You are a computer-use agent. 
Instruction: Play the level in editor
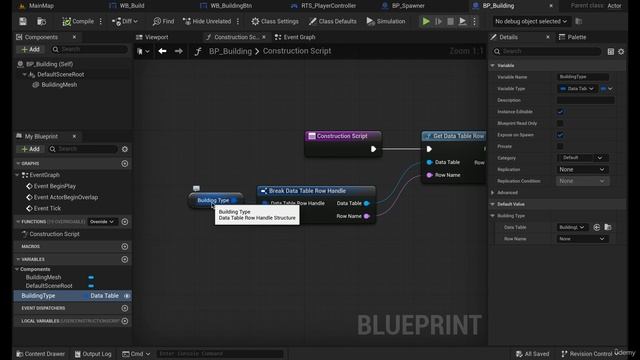coord(426,21)
